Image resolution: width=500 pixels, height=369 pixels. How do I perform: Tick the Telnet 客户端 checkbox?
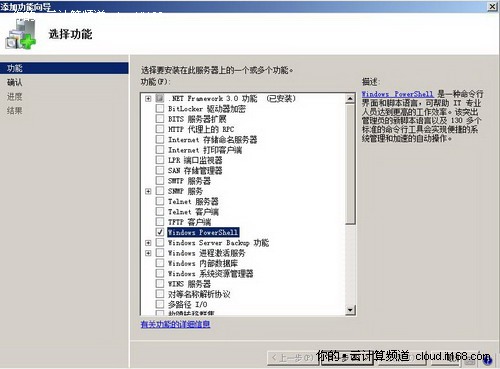160,212
